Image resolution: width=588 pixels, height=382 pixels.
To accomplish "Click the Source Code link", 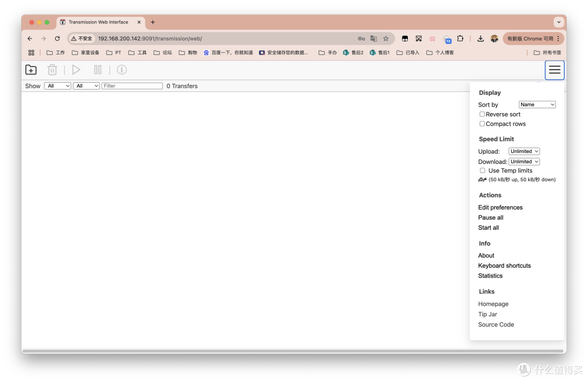I will [x=496, y=324].
